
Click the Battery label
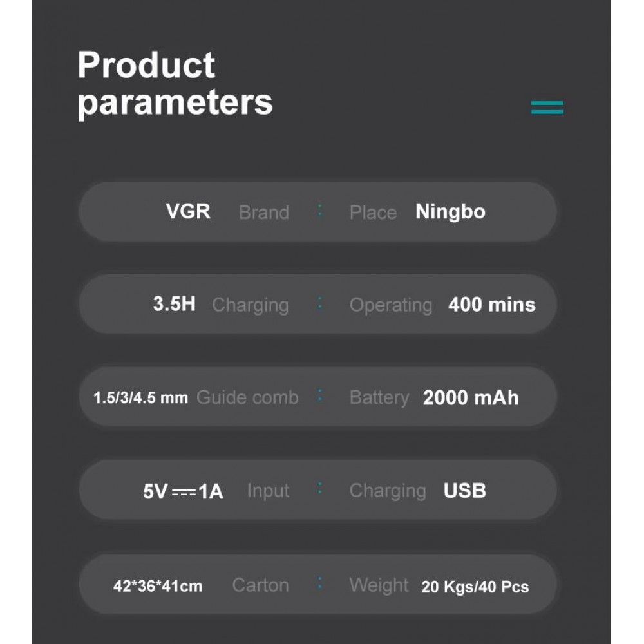379,398
